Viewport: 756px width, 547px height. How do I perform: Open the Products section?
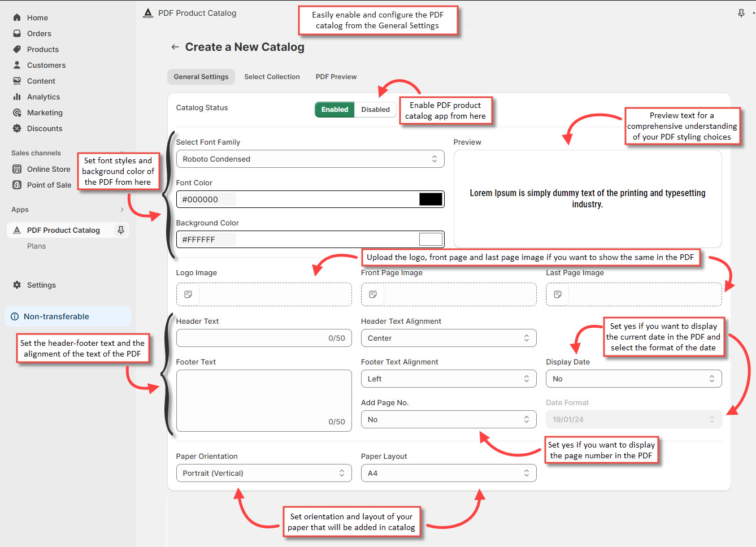(42, 49)
